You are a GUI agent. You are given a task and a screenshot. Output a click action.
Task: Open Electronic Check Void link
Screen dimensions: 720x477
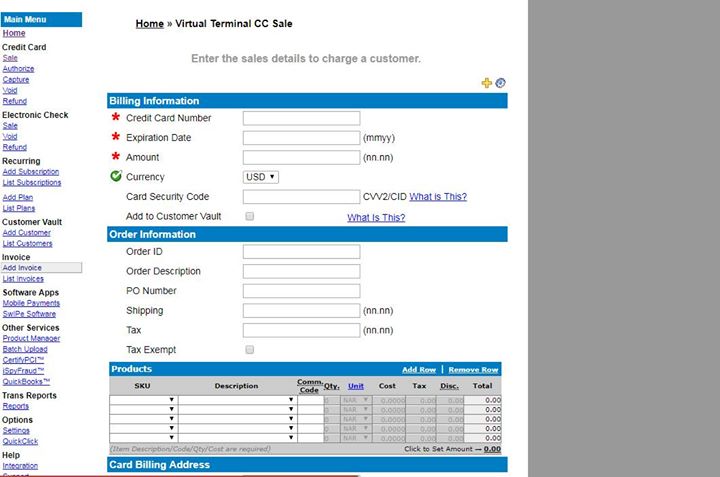pyautogui.click(x=10, y=137)
